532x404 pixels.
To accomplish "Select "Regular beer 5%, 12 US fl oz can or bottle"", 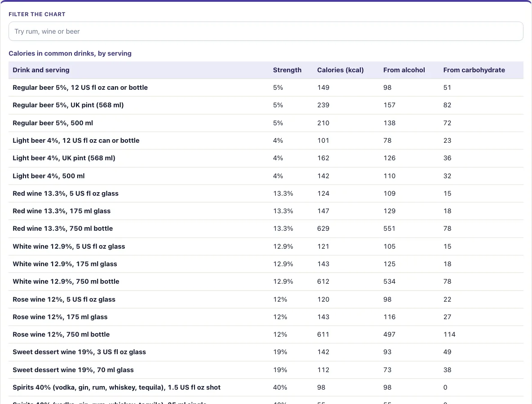I will point(80,88).
